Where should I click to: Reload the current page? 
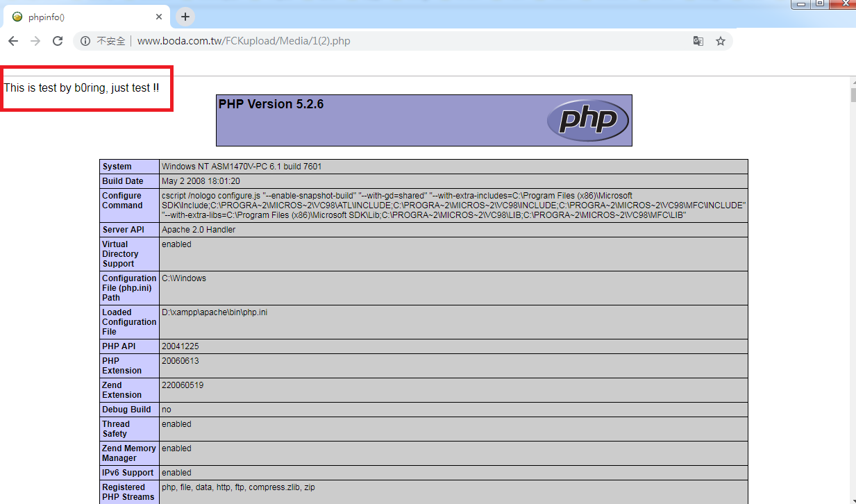[58, 41]
